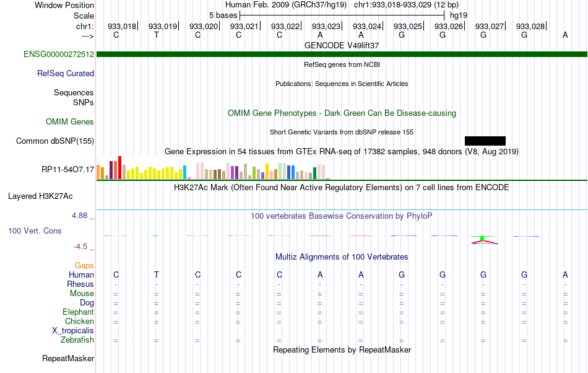
Task: Click the -4.5 PhyloP lower value
Action: tap(80, 247)
